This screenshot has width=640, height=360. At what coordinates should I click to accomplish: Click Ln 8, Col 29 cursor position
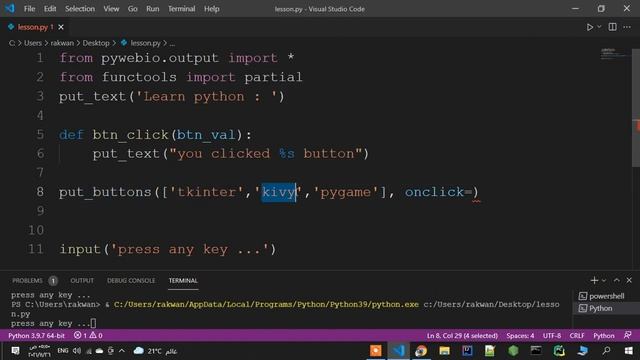[x=462, y=336]
